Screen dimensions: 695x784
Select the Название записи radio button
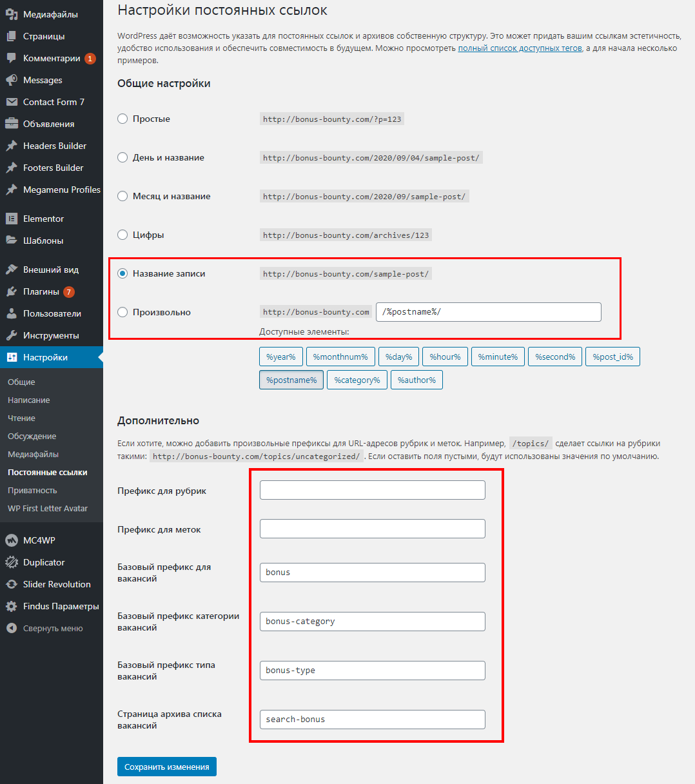(122, 273)
